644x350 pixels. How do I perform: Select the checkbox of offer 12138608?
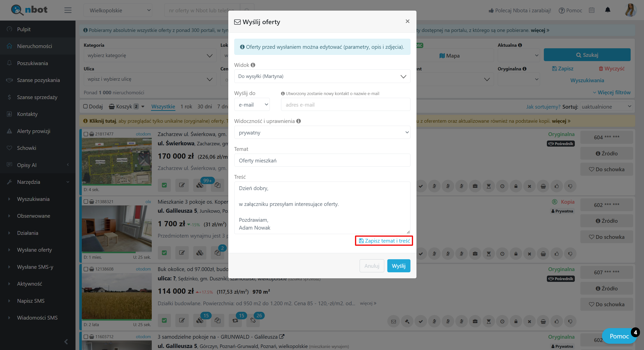click(86, 269)
